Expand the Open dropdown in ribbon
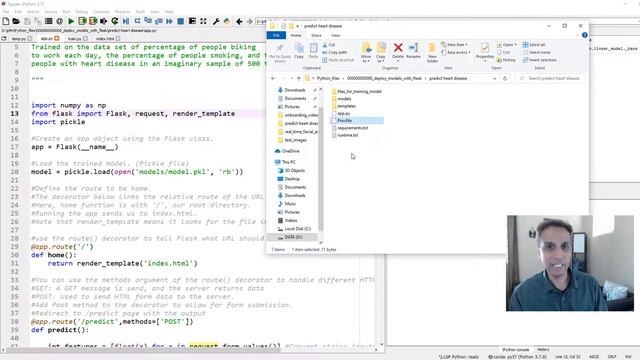The height and width of the screenshot is (360, 640). pos(507,44)
